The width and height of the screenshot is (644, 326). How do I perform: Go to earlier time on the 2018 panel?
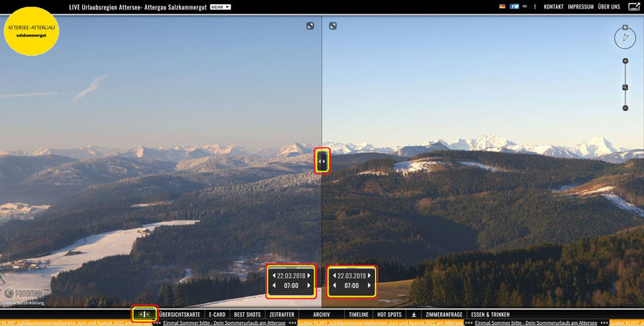click(x=274, y=285)
